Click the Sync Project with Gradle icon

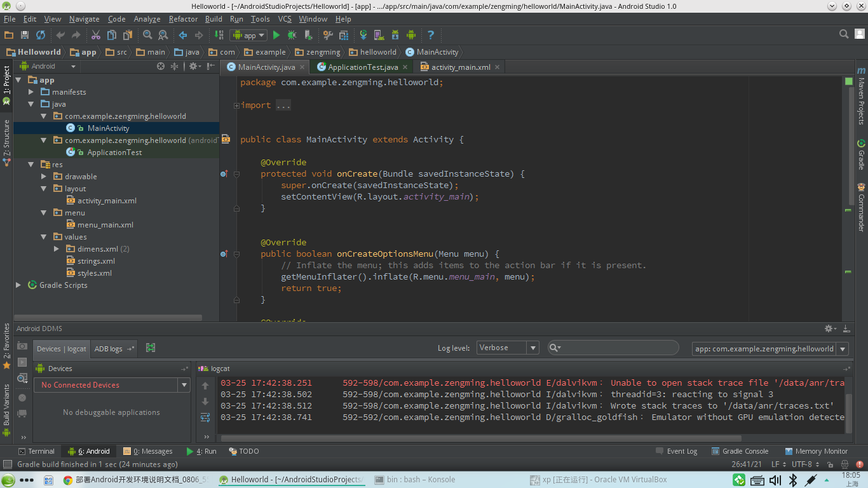click(x=363, y=35)
